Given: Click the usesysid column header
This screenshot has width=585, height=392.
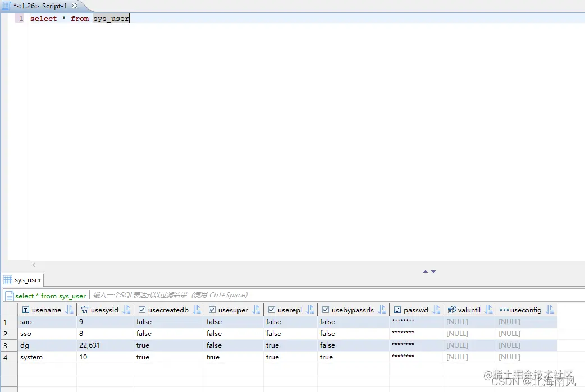Looking at the screenshot, I should (104, 310).
